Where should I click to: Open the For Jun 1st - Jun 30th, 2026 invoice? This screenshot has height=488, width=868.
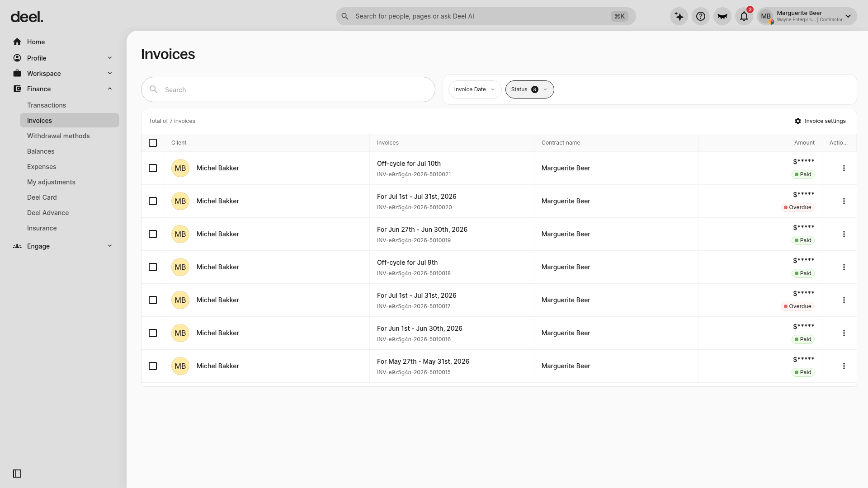click(x=420, y=328)
